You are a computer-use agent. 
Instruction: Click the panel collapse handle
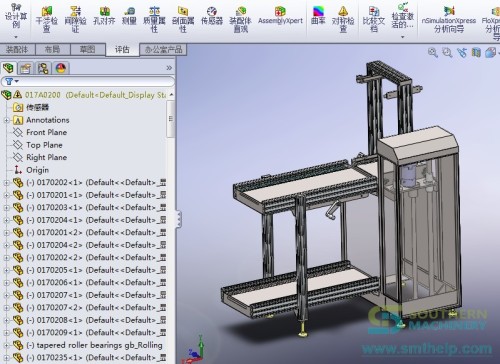tap(179, 219)
